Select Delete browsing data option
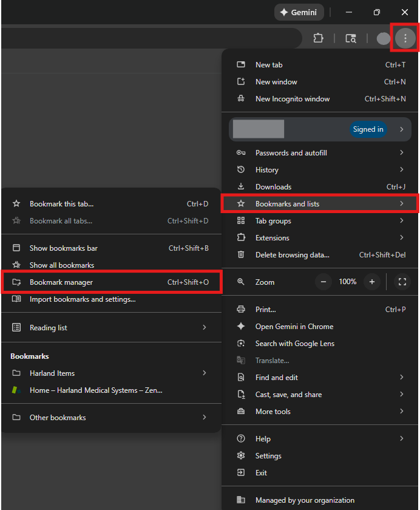This screenshot has height=510, width=420. click(x=293, y=255)
